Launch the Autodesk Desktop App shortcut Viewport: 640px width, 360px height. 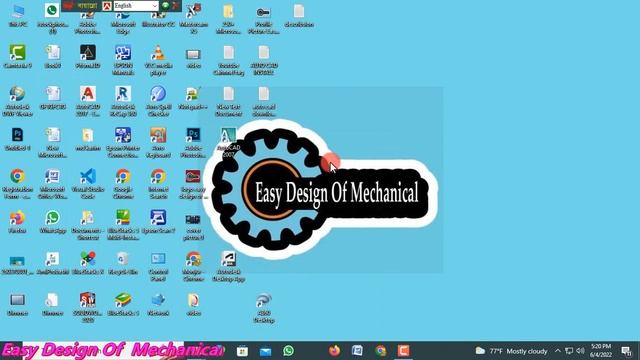tap(228, 267)
